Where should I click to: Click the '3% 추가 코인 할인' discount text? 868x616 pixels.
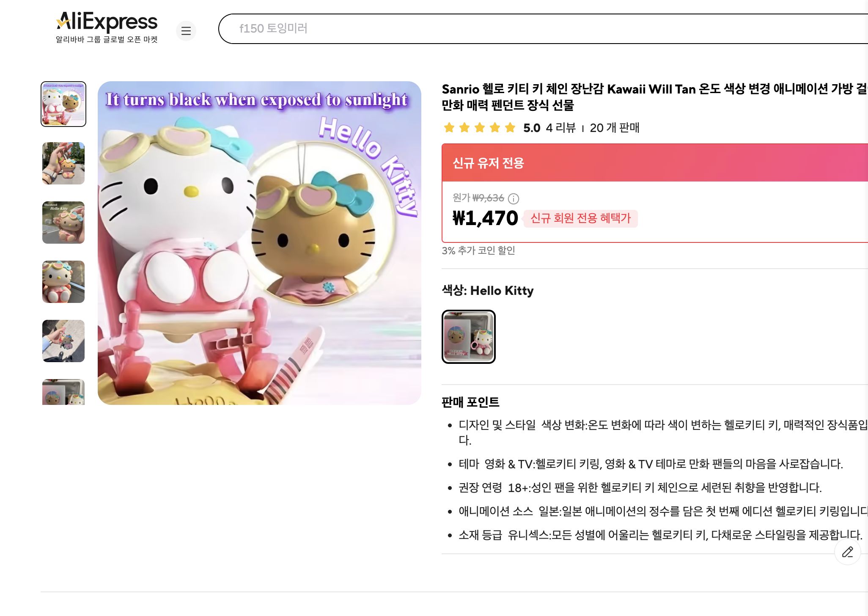click(479, 251)
